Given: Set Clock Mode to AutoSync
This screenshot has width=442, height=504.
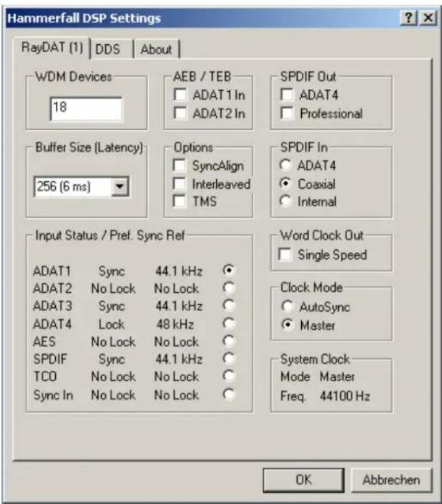Looking at the screenshot, I should [x=287, y=307].
